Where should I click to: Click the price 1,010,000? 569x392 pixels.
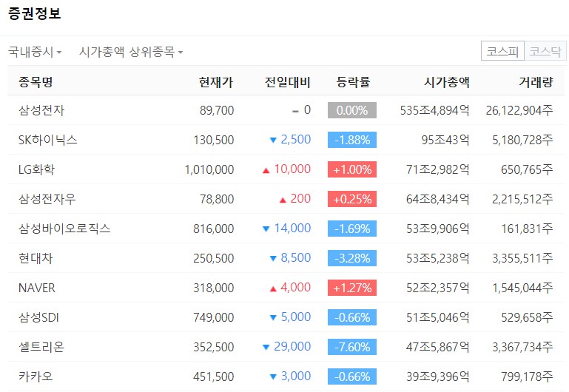[209, 169]
